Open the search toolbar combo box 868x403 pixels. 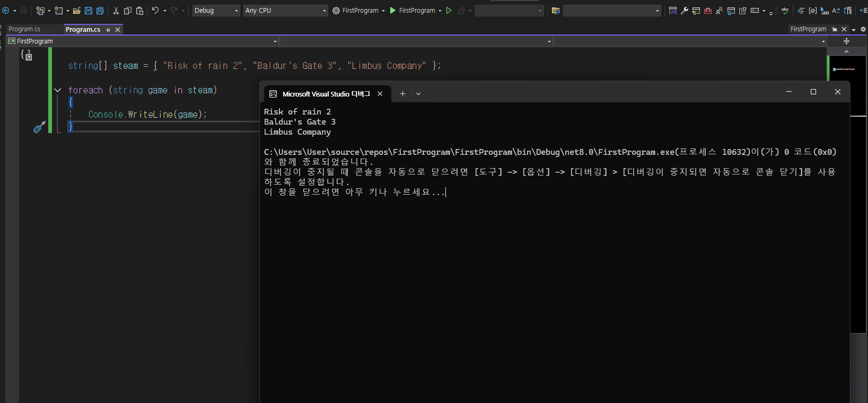point(612,11)
